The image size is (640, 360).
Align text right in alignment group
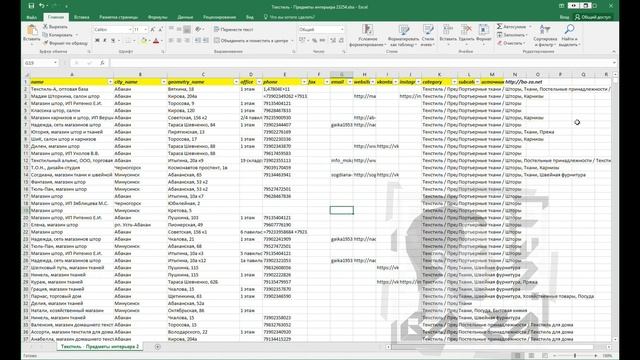coord(187,40)
